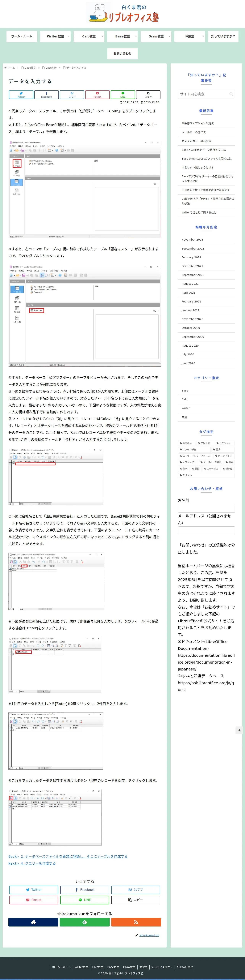This screenshot has width=245, height=980.
Task: Follow Back> 2.データベースファイルを新規に登録 link
Action: pos(68,856)
